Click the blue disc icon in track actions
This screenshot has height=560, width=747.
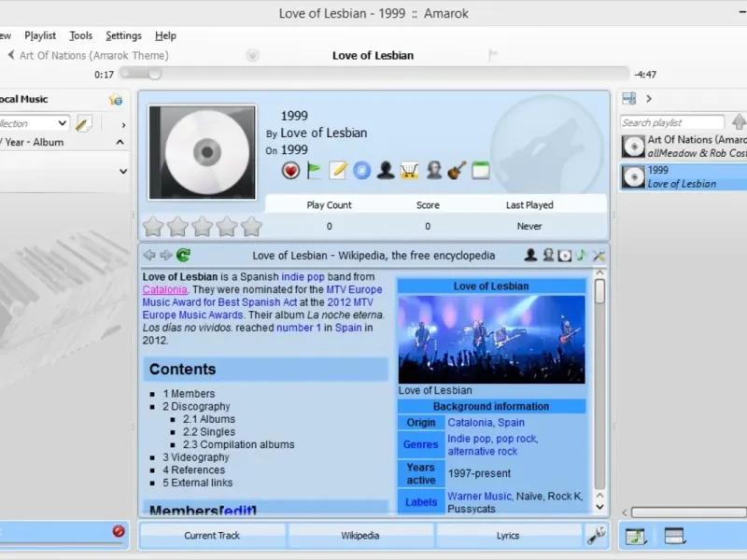click(361, 171)
